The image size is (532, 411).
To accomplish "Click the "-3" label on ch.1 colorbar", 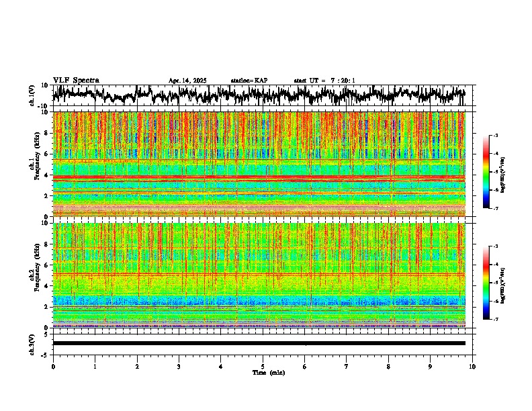I will point(495,136).
